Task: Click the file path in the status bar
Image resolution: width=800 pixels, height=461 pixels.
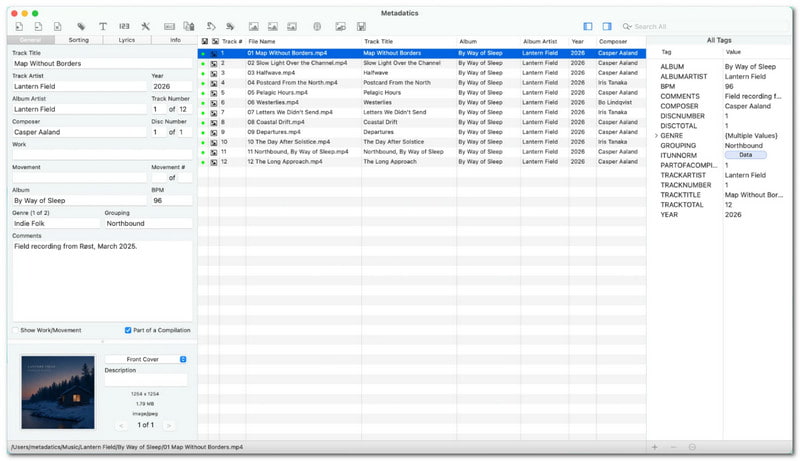Action: [x=127, y=447]
